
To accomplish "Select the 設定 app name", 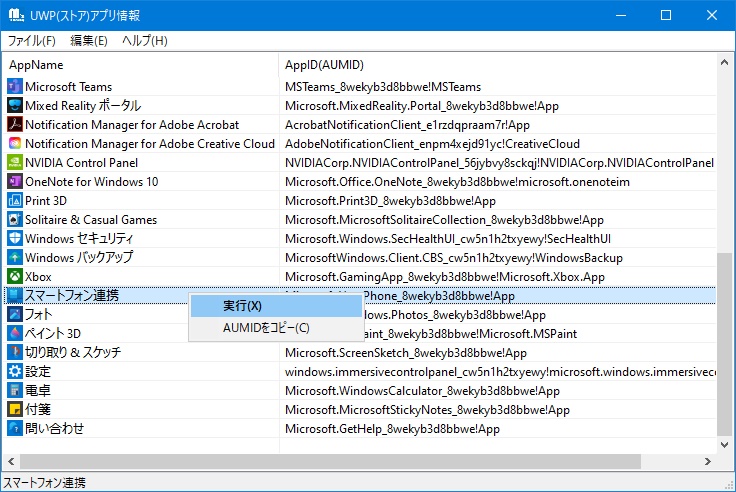I will tap(38, 371).
